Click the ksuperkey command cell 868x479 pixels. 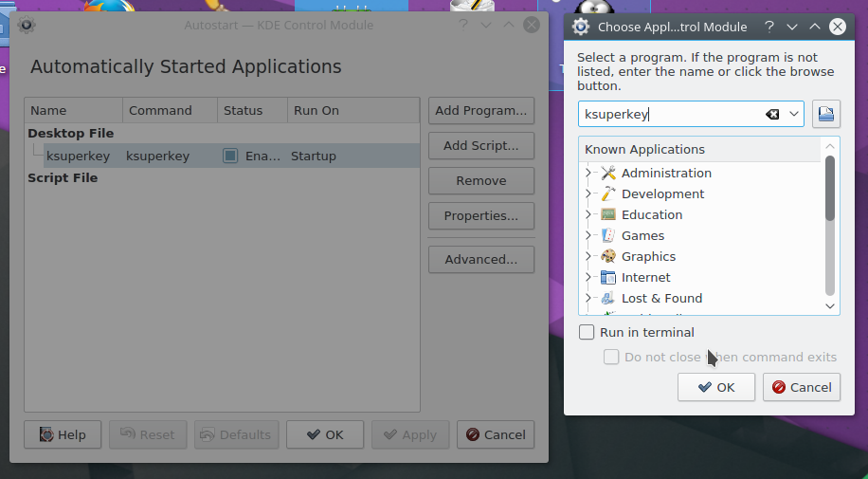pos(157,157)
